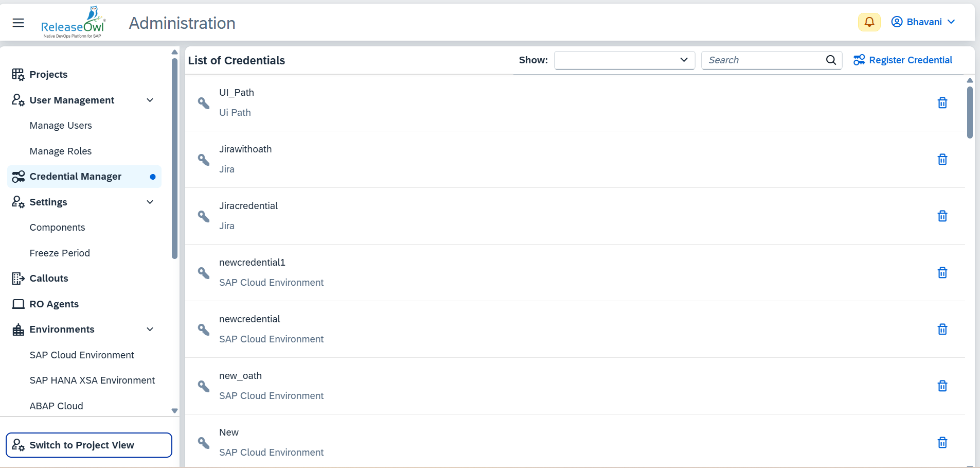Click the search magnifier icon

click(x=830, y=60)
